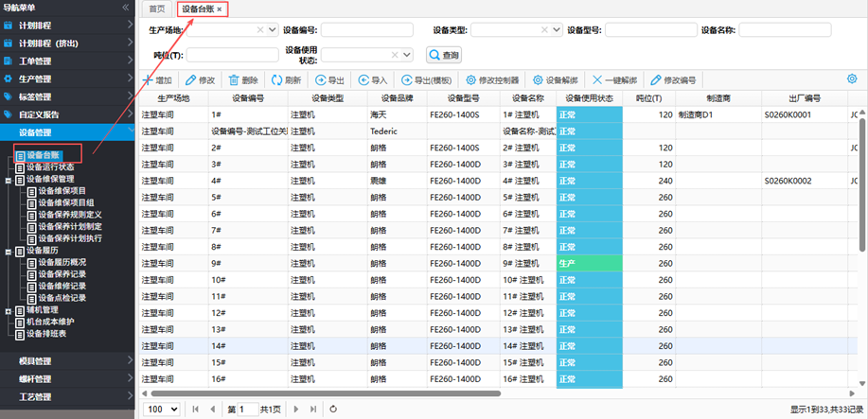Image resolution: width=868 pixels, height=419 pixels.
Task: Switch to the 首页 tab
Action: pos(157,9)
